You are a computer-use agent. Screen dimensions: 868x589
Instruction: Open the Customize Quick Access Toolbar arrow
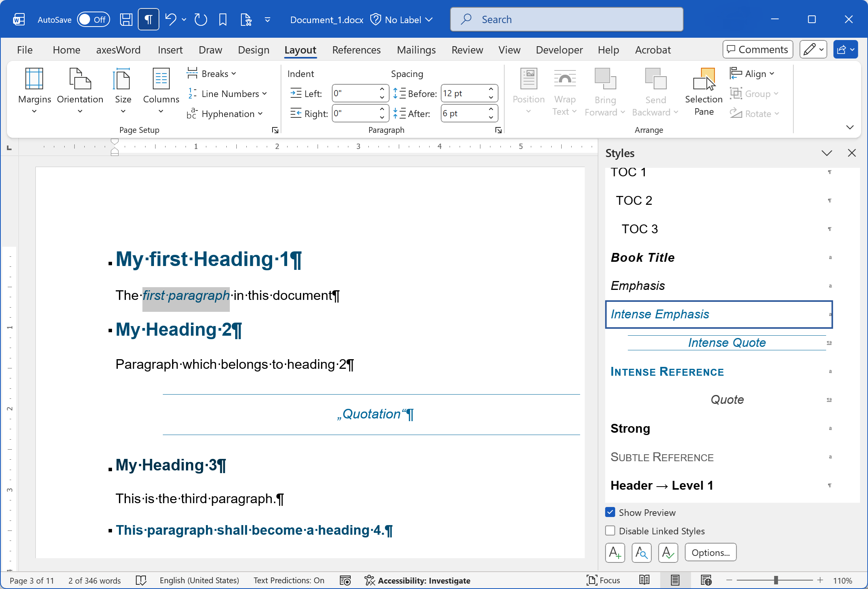coord(268,19)
